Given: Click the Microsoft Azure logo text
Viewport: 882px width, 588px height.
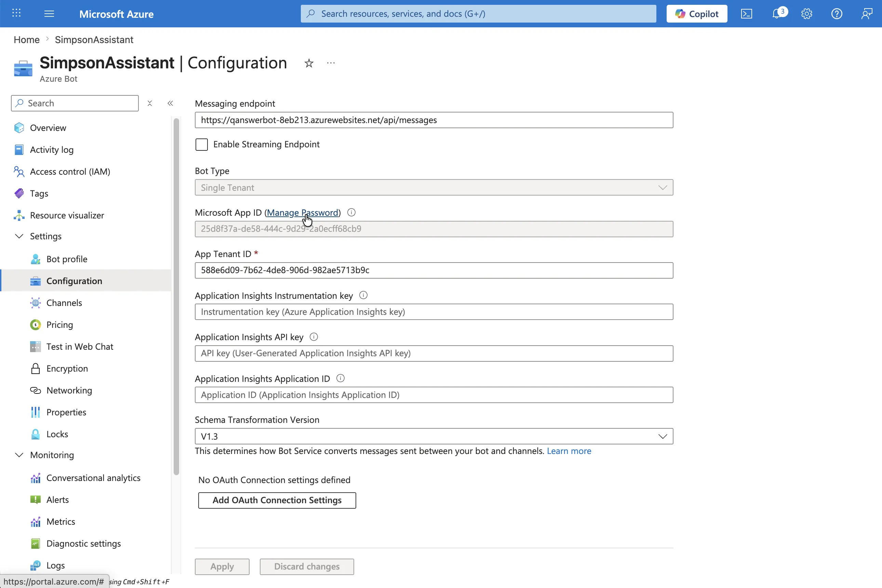Looking at the screenshot, I should (116, 14).
